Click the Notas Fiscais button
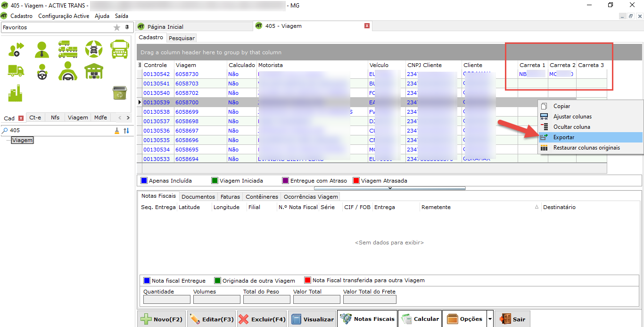This screenshot has height=327, width=644. coord(367,319)
